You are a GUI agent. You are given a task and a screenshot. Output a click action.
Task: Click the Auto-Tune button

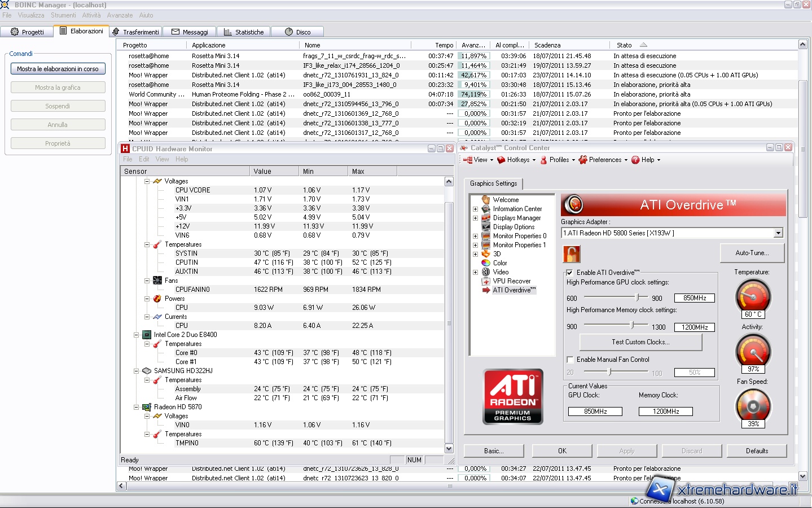coord(752,253)
